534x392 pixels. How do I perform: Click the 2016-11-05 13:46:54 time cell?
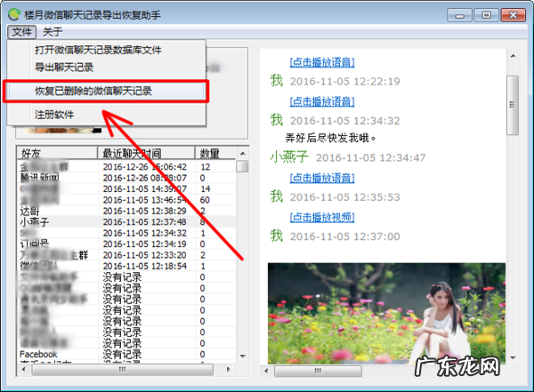[145, 200]
